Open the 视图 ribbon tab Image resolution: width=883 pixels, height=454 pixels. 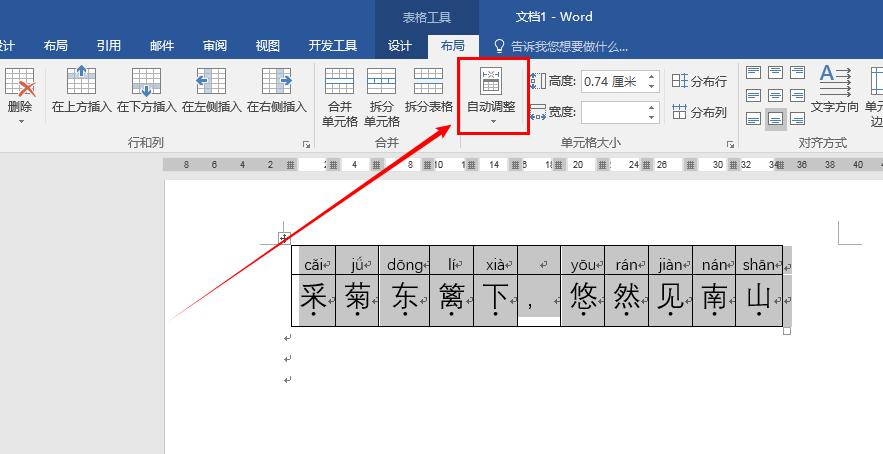point(267,46)
